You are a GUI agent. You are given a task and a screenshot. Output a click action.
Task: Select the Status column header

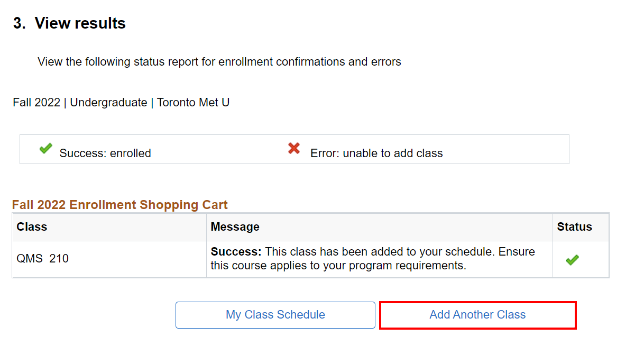tap(574, 227)
